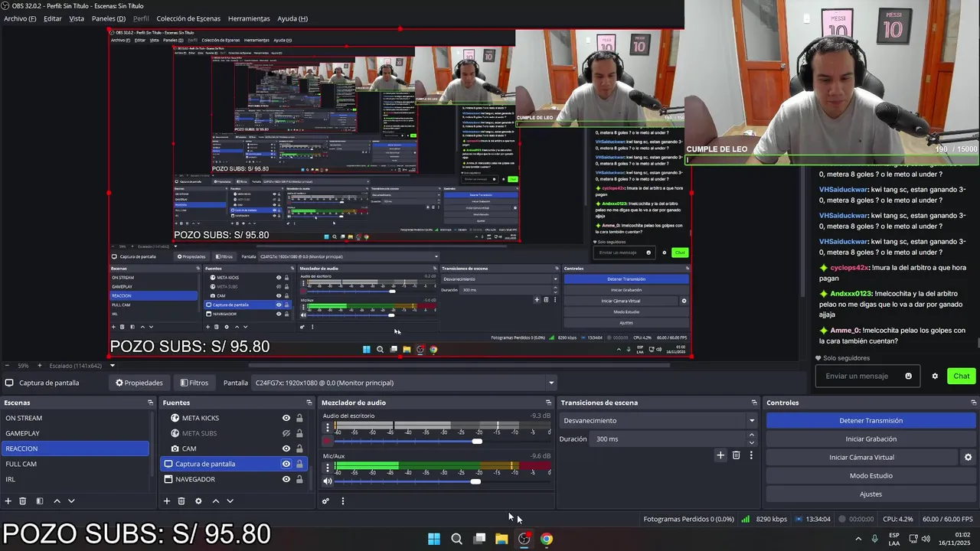The image size is (980, 551).
Task: Open the Archivo menu
Action: pos(20,18)
